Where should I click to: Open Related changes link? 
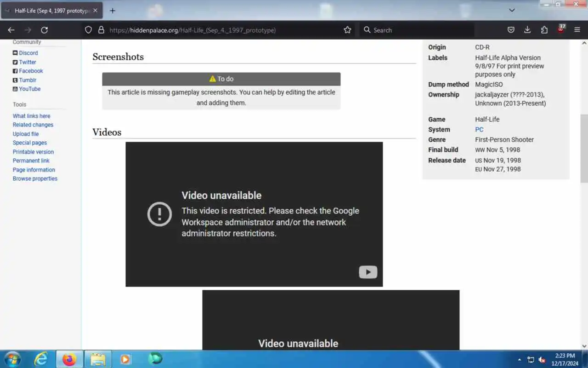point(33,125)
